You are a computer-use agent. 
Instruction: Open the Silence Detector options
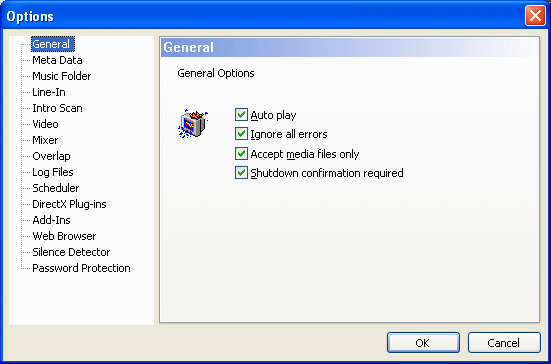71,252
